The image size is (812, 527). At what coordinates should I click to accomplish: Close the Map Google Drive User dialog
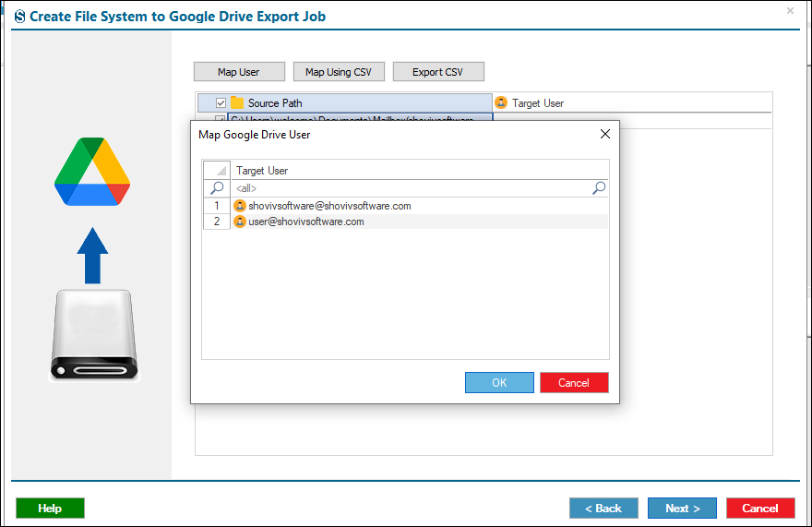click(605, 134)
